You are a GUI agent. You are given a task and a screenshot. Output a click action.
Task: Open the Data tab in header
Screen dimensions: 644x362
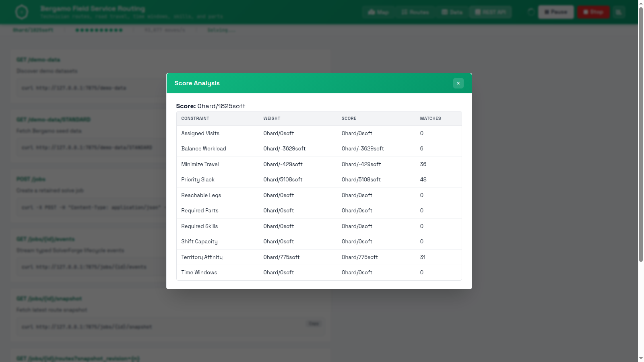(x=452, y=12)
